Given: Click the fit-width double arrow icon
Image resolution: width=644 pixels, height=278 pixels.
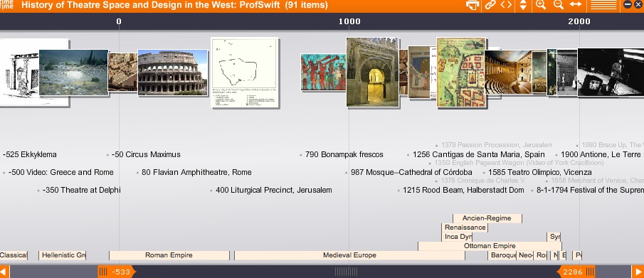Looking at the screenshot, I should 576,5.
